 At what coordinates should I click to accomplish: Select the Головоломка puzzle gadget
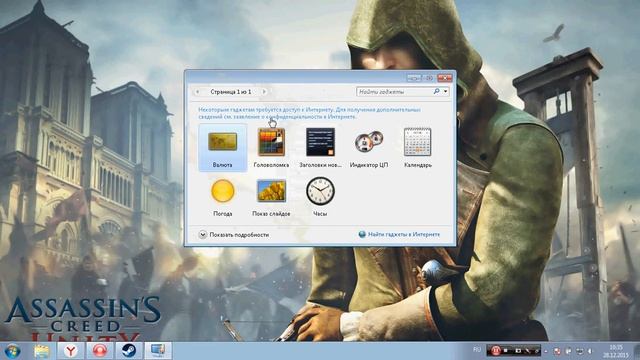[271, 147]
